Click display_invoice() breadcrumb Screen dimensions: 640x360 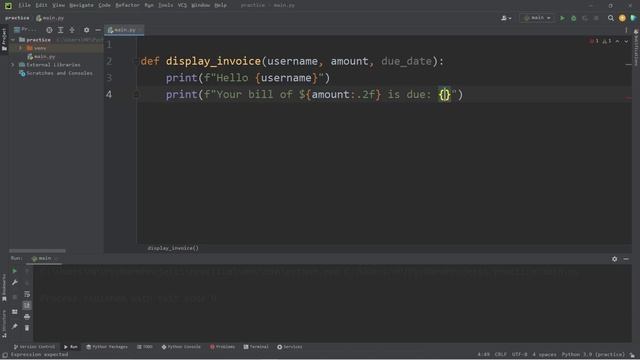pos(173,248)
